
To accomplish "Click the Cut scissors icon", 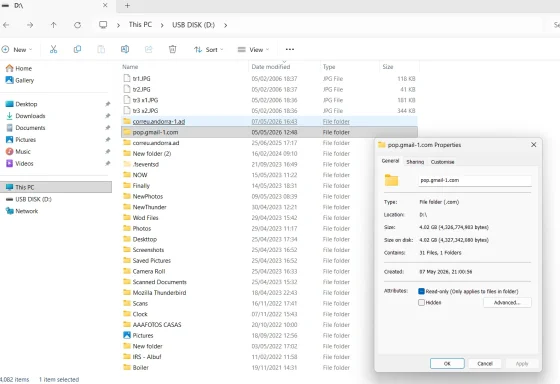I will pyautogui.click(x=54, y=49).
